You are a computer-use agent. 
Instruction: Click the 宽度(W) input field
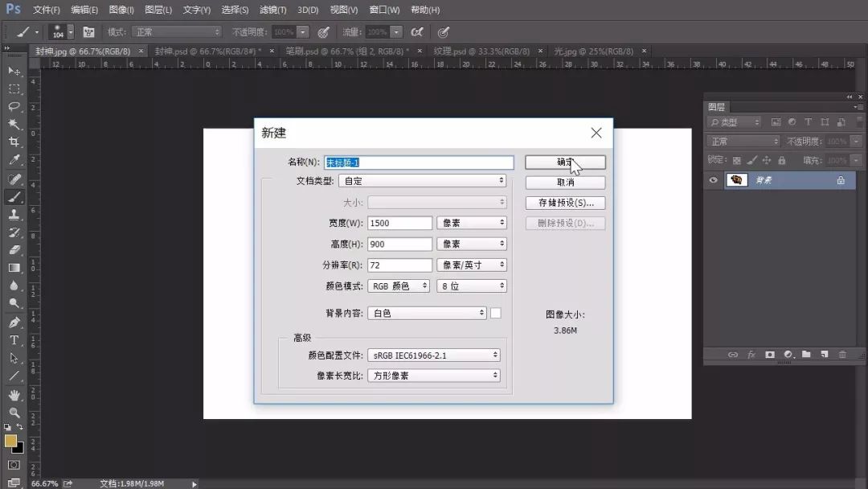click(x=399, y=223)
